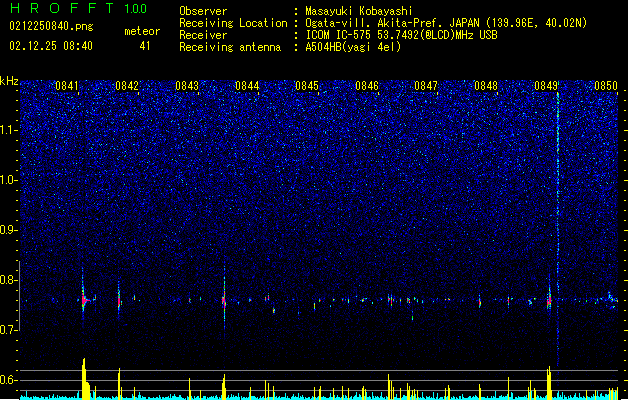
Task: Click the 0.6 kHz axis label
Action: (9, 380)
